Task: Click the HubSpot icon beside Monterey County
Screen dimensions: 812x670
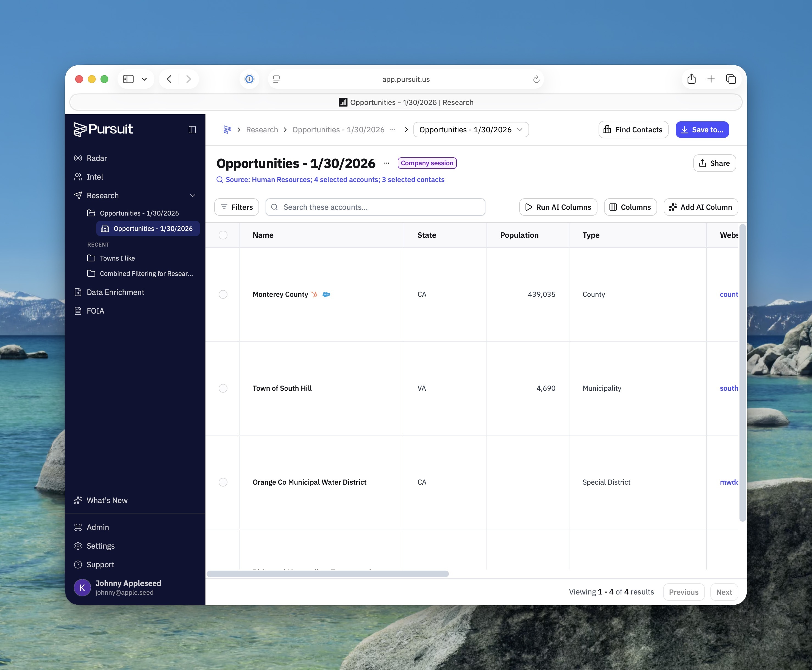Action: pyautogui.click(x=315, y=294)
